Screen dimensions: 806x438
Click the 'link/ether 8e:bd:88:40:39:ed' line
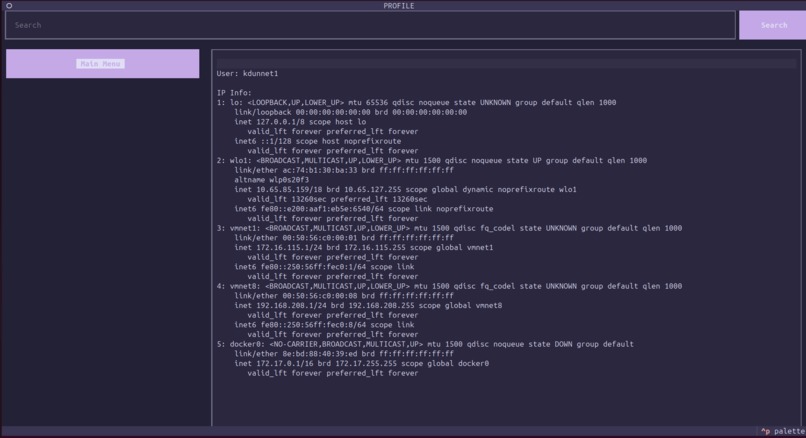tap(344, 354)
